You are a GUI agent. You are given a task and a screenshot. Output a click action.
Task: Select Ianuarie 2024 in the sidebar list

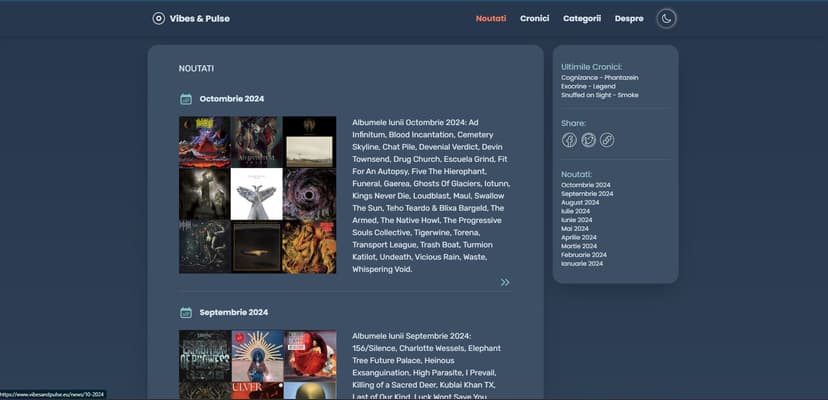point(582,264)
